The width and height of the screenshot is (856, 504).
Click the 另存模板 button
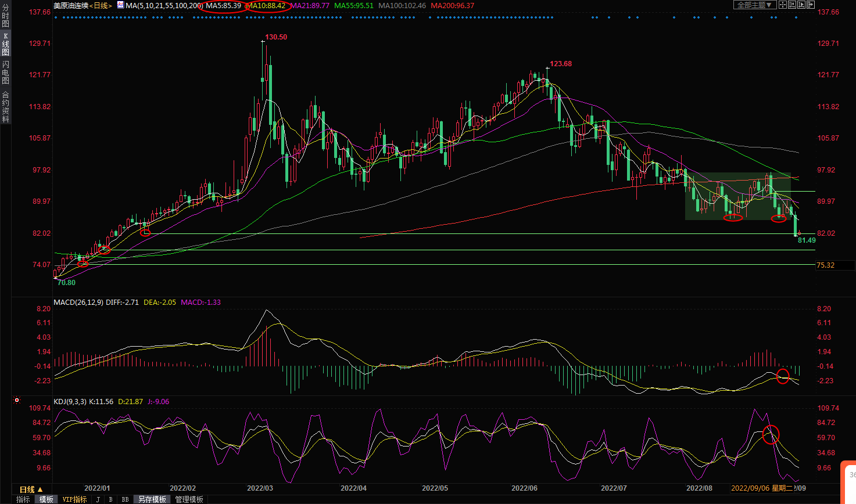[152, 499]
